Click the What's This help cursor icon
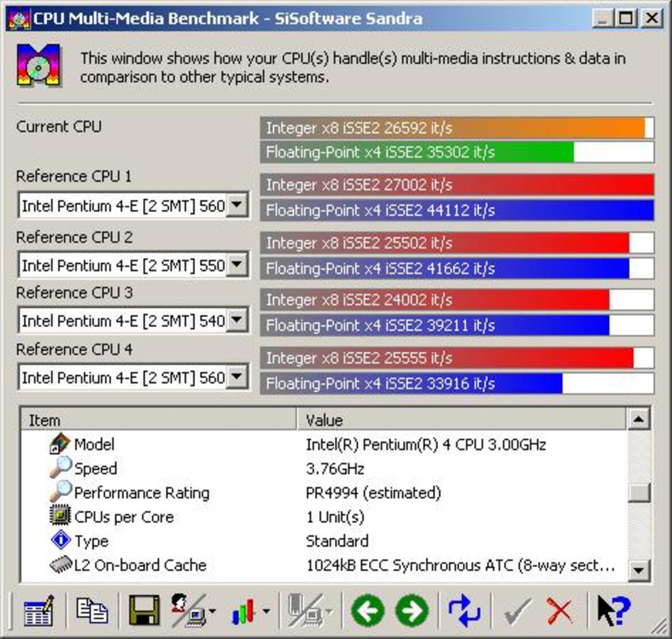The image size is (672, 639). (x=614, y=611)
